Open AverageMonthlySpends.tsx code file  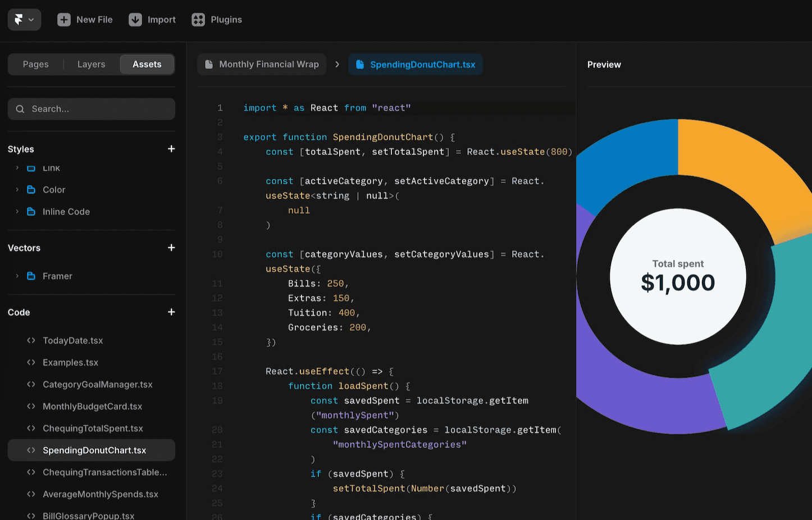92,494
